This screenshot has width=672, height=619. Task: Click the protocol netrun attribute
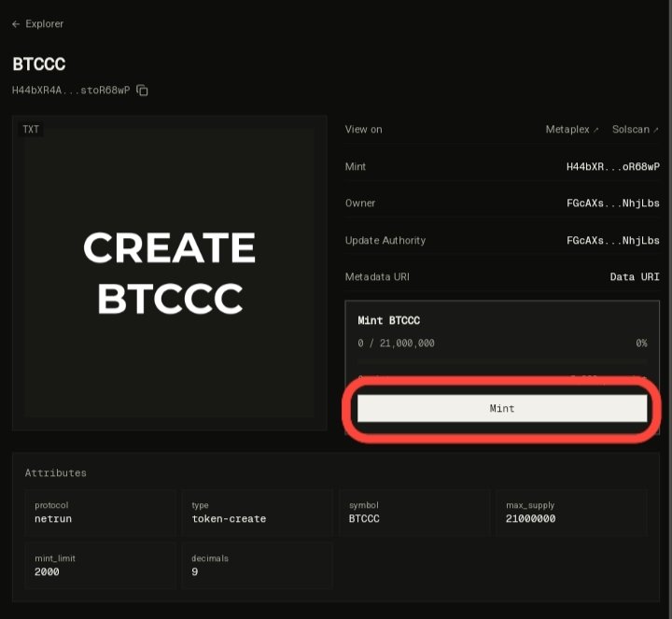point(100,513)
